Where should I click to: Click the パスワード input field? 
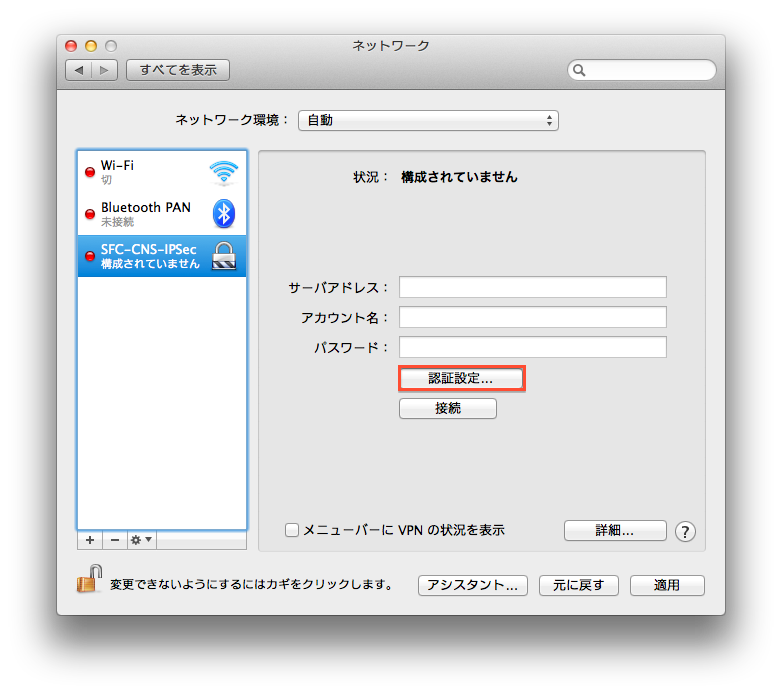[x=532, y=347]
